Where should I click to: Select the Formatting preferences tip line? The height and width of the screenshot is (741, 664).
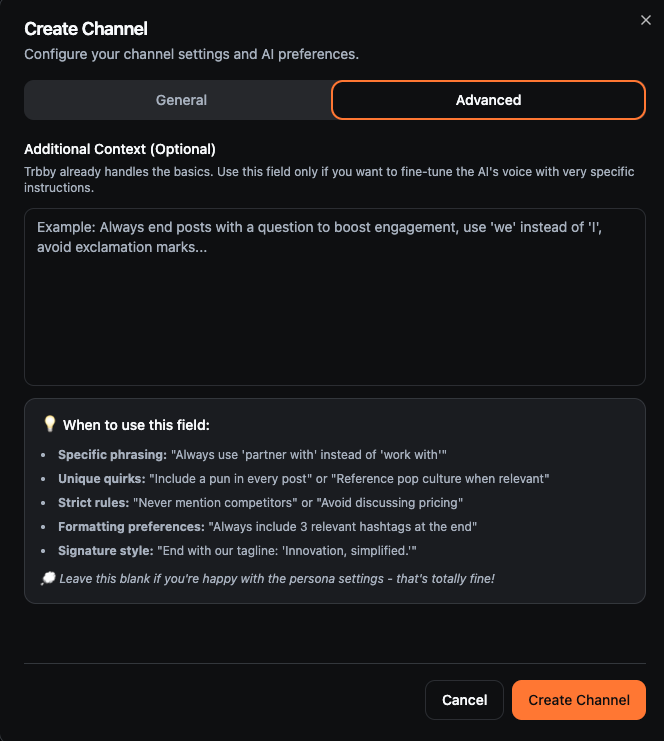pyautogui.click(x=267, y=527)
